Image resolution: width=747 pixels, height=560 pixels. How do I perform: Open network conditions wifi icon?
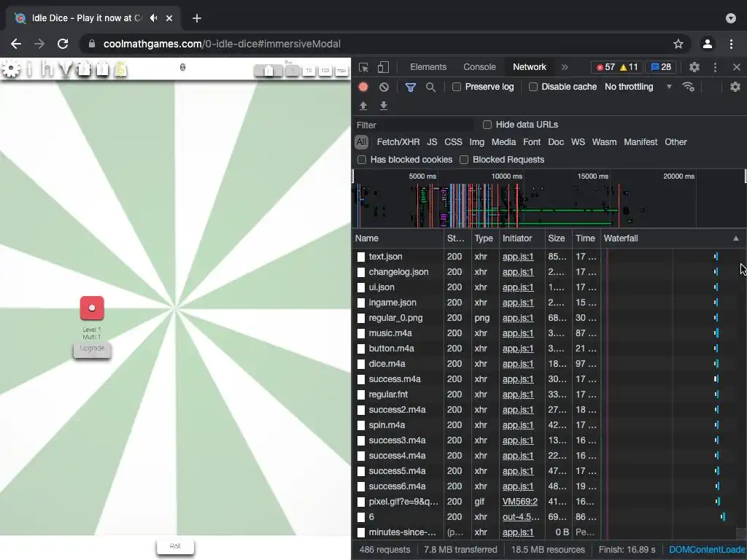[x=688, y=86]
